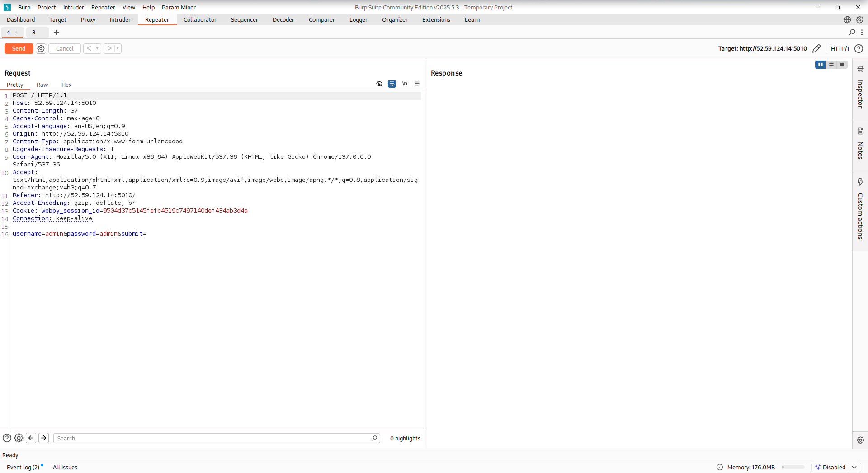Open Event log (2)
This screenshot has width=868, height=473.
23,467
